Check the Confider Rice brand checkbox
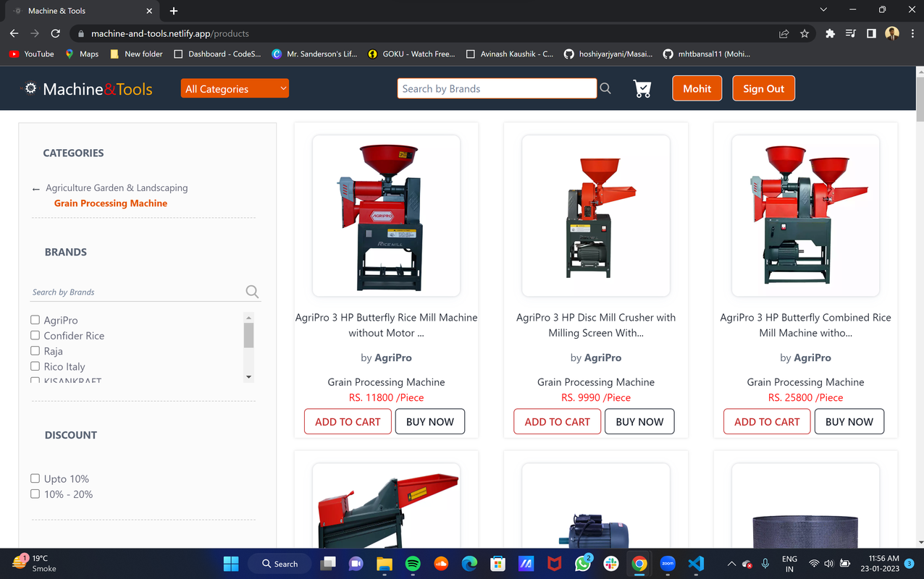 point(35,335)
